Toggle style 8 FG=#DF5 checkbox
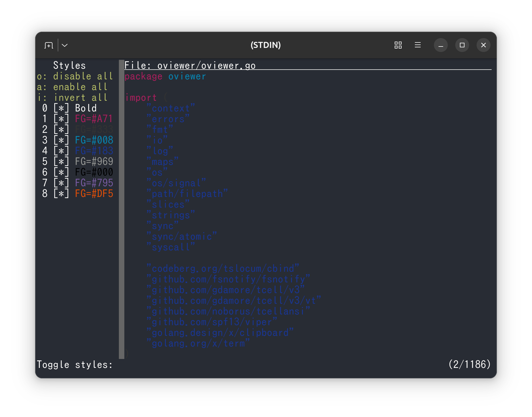The width and height of the screenshot is (532, 417). click(61, 194)
